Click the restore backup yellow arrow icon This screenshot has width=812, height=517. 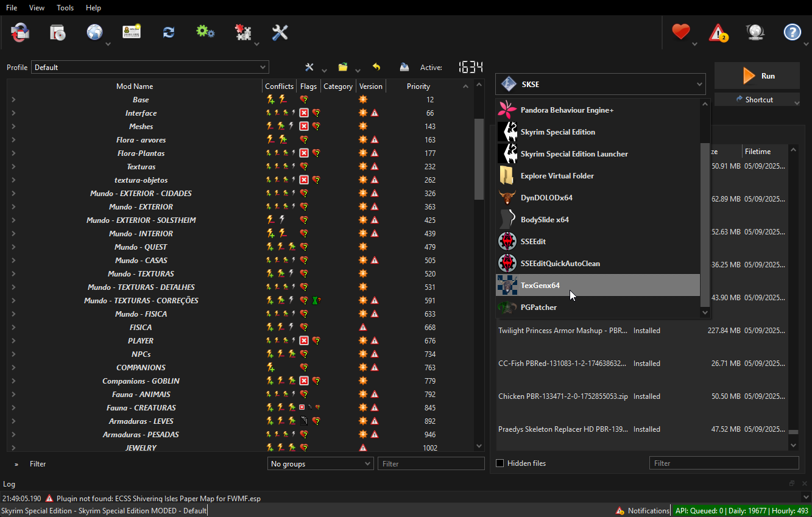click(376, 67)
